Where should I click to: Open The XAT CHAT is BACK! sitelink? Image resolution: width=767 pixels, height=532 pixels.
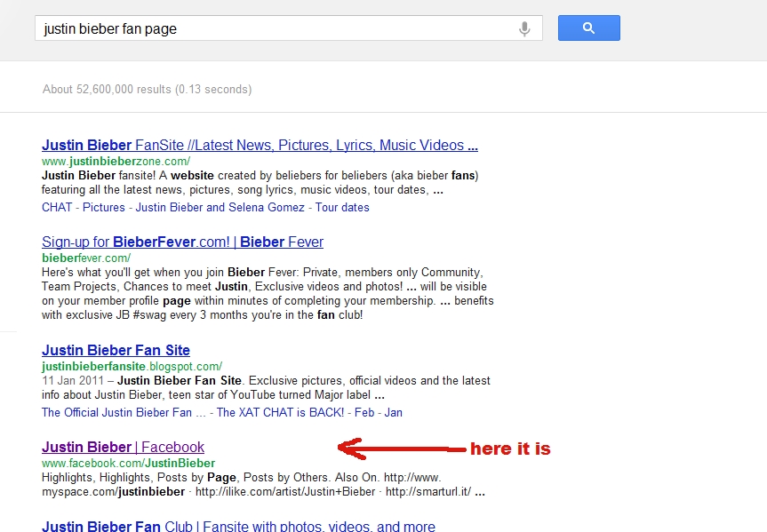click(x=280, y=412)
